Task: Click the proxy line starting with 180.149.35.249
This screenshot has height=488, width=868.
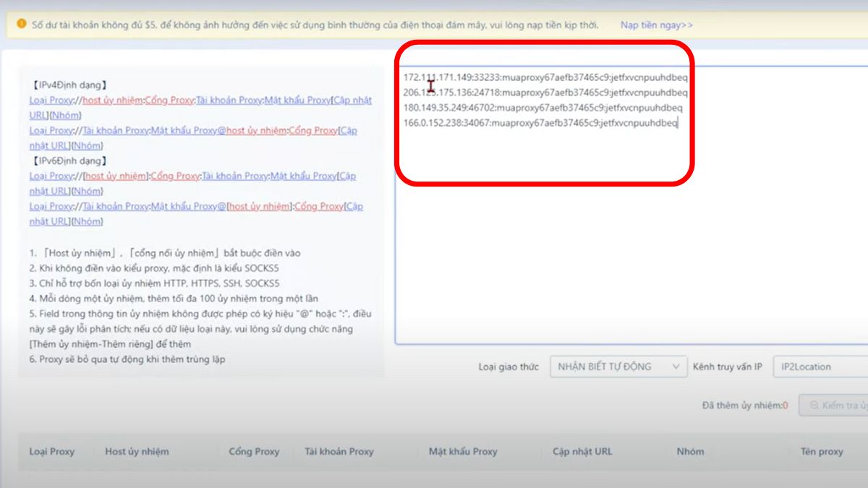Action: click(x=542, y=108)
